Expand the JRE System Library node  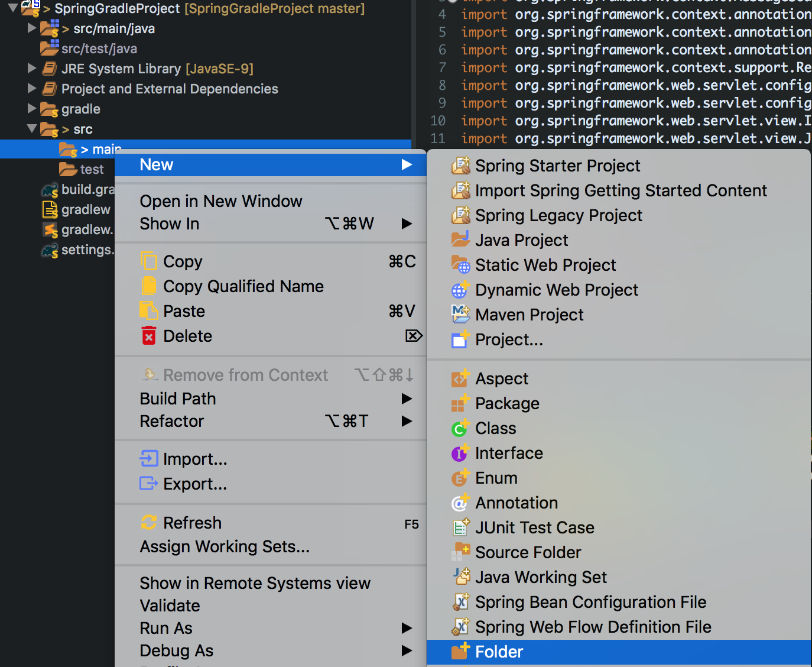point(32,69)
